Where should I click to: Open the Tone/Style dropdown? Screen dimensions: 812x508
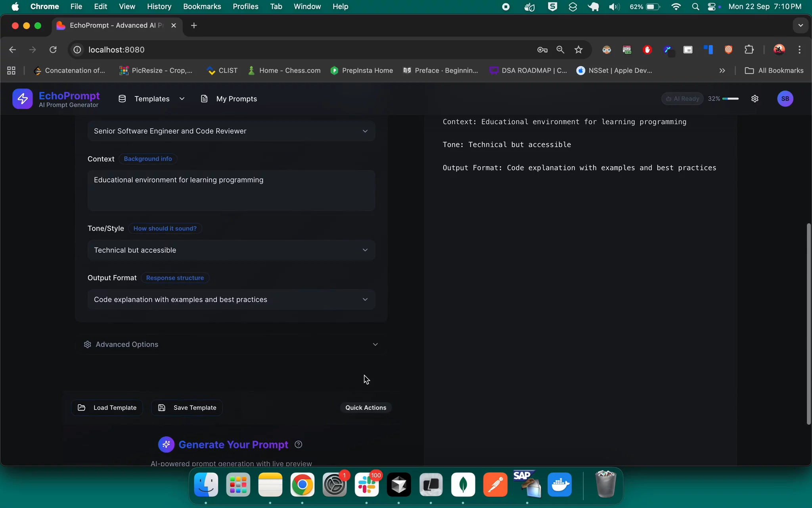point(231,250)
